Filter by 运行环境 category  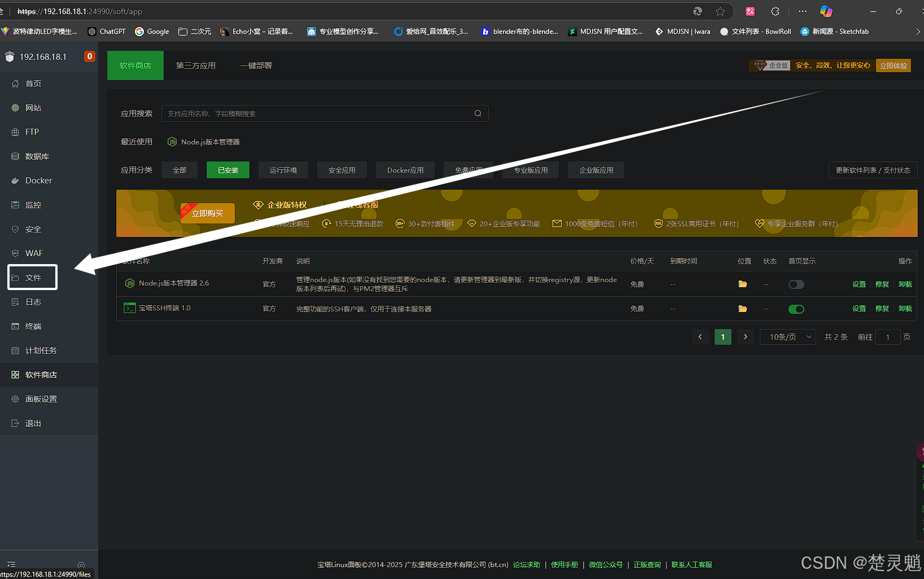pyautogui.click(x=283, y=170)
